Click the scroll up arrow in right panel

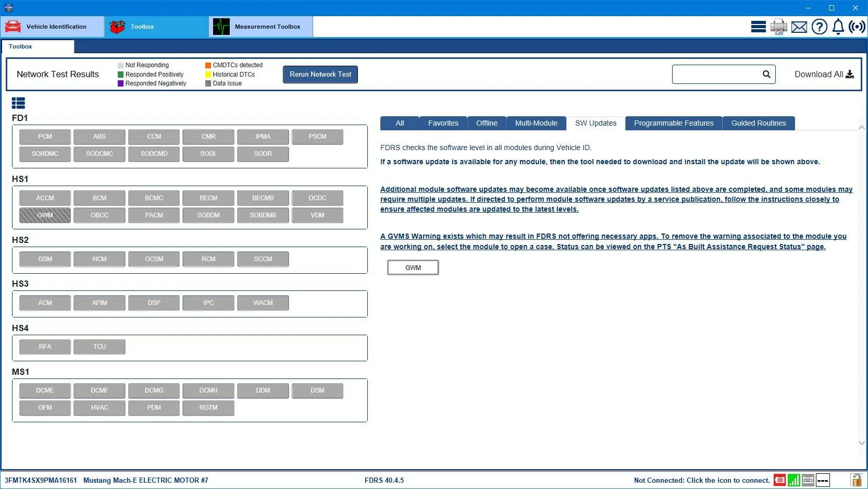pyautogui.click(x=862, y=128)
